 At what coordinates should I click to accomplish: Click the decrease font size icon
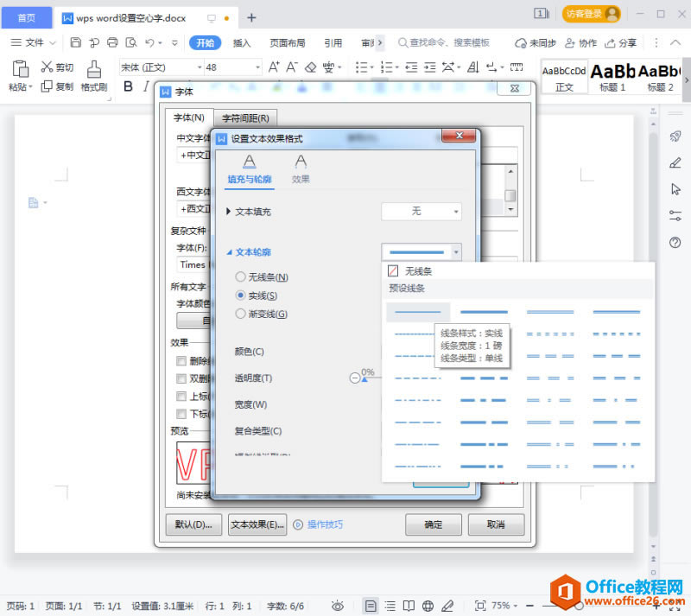point(291,67)
